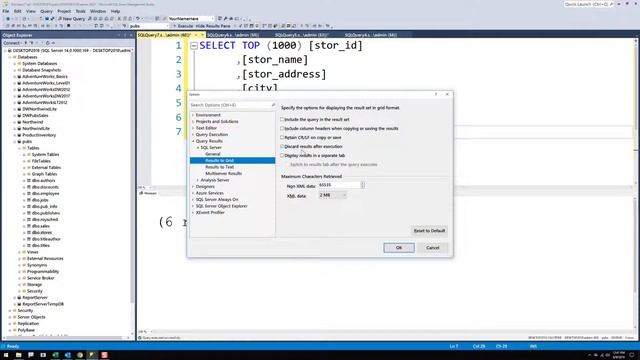640x360 pixels.
Task: Click the System Databases folder icon
Action: pyautogui.click(x=19, y=64)
